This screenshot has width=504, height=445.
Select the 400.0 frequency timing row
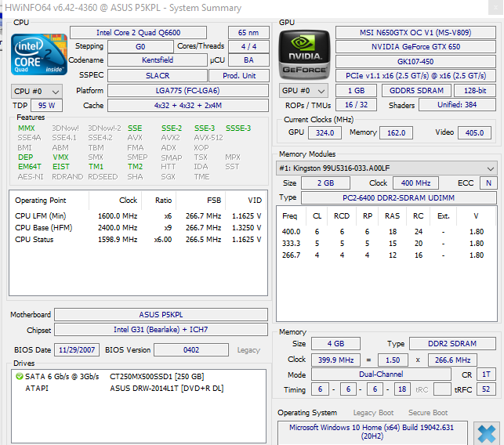point(386,232)
